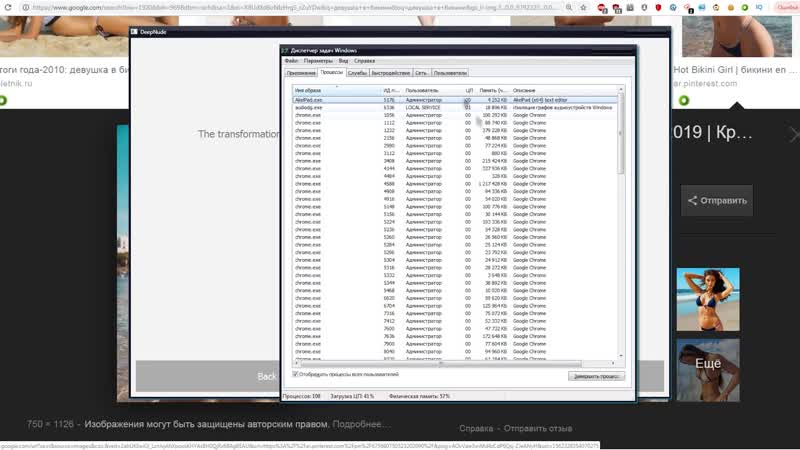Open the Файл menu in Task Manager
Screen dimensions: 800x450
(x=291, y=61)
